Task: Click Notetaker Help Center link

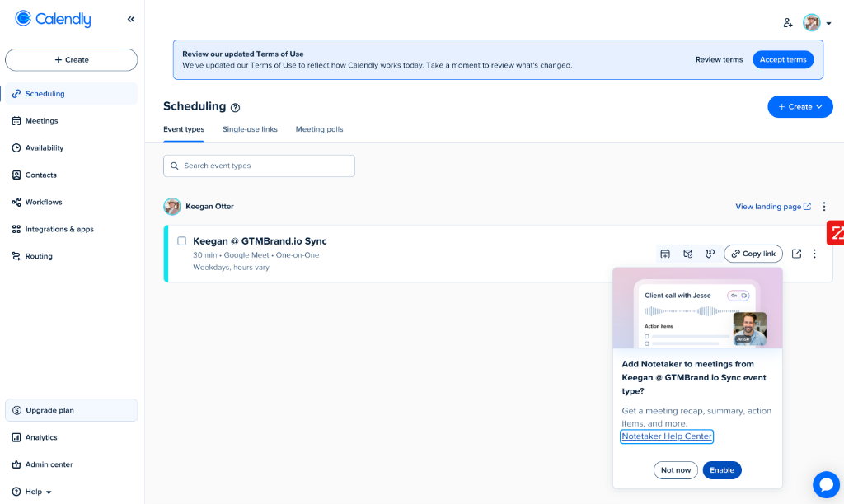Action: (x=666, y=436)
